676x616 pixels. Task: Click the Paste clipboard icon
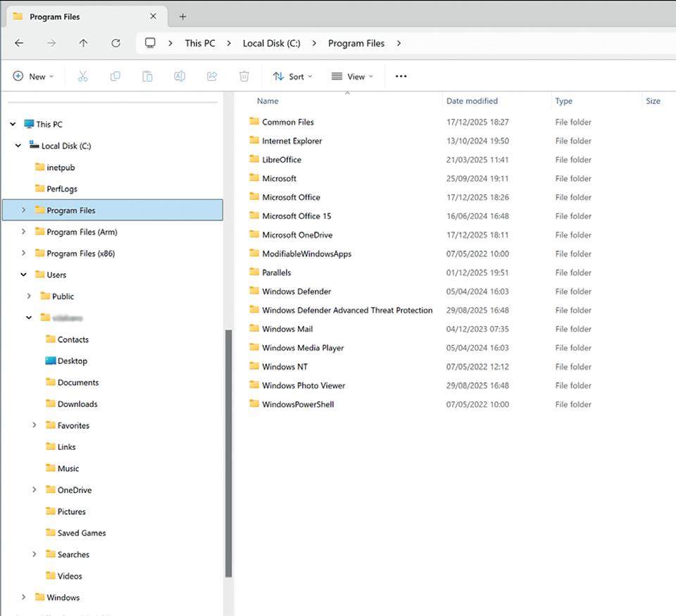point(147,76)
